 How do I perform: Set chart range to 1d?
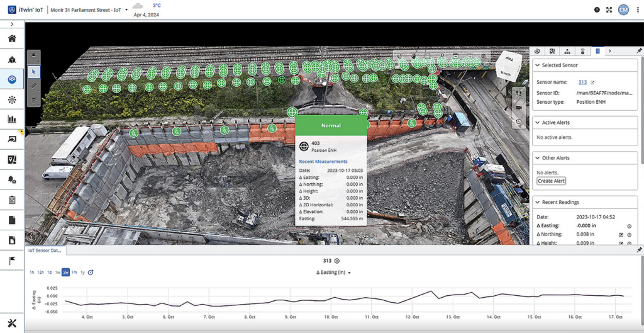coord(49,273)
